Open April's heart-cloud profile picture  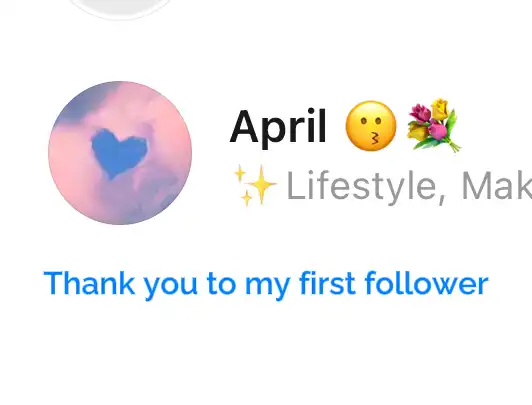coord(120,153)
